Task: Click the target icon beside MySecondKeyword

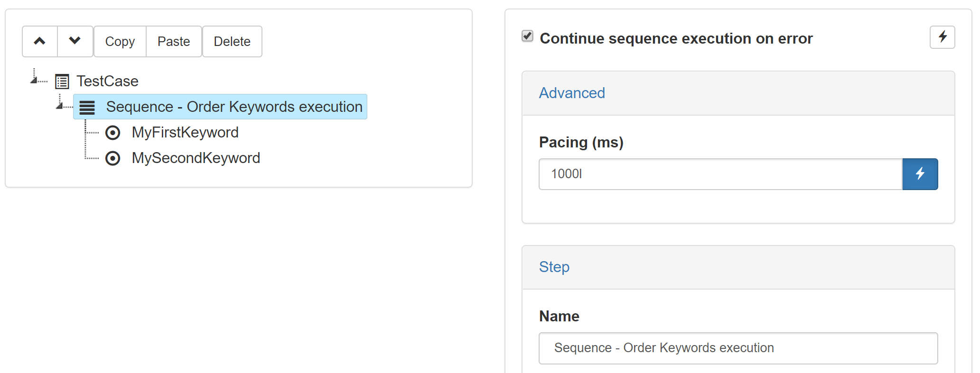Action: [113, 158]
